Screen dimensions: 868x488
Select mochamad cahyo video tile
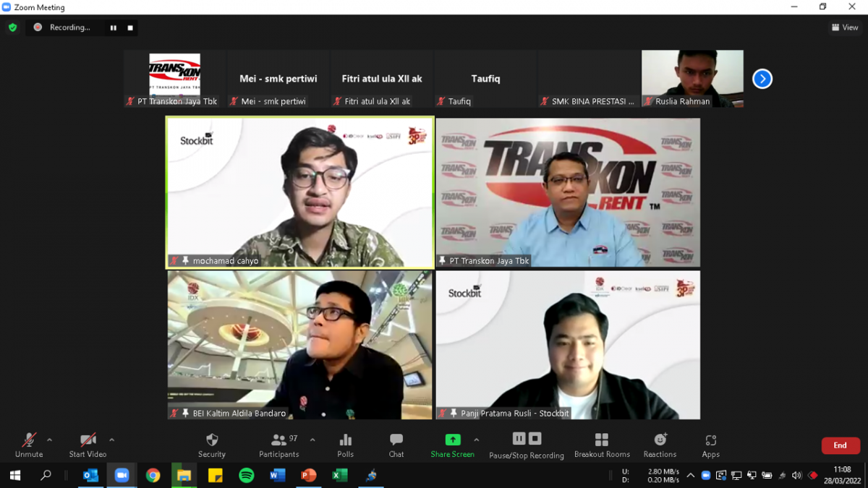click(x=300, y=192)
